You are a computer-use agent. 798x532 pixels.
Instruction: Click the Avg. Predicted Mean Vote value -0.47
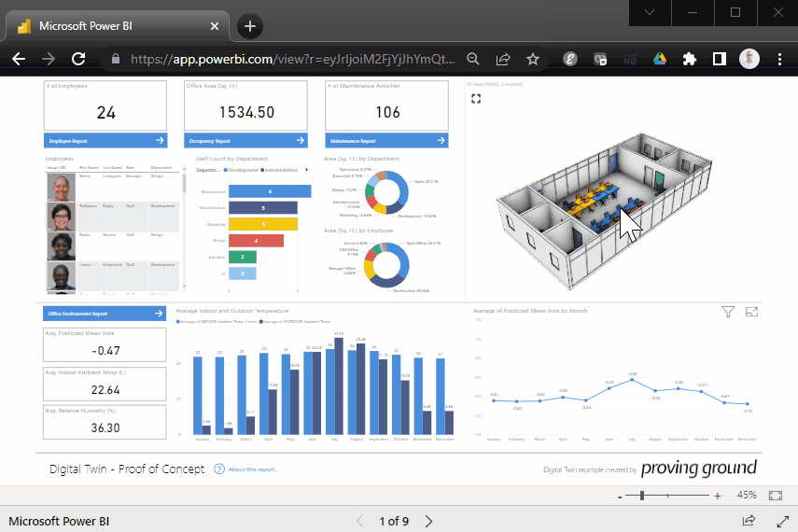[105, 351]
